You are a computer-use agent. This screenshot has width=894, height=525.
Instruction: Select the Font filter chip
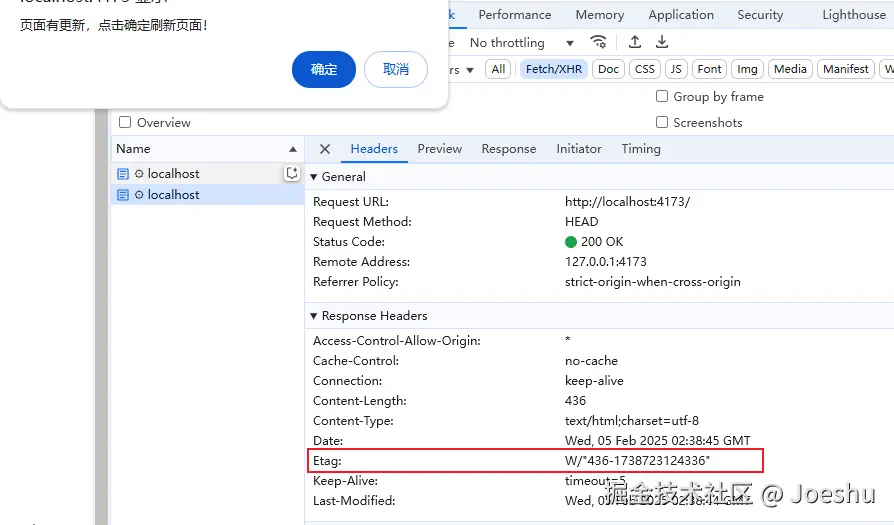point(709,69)
